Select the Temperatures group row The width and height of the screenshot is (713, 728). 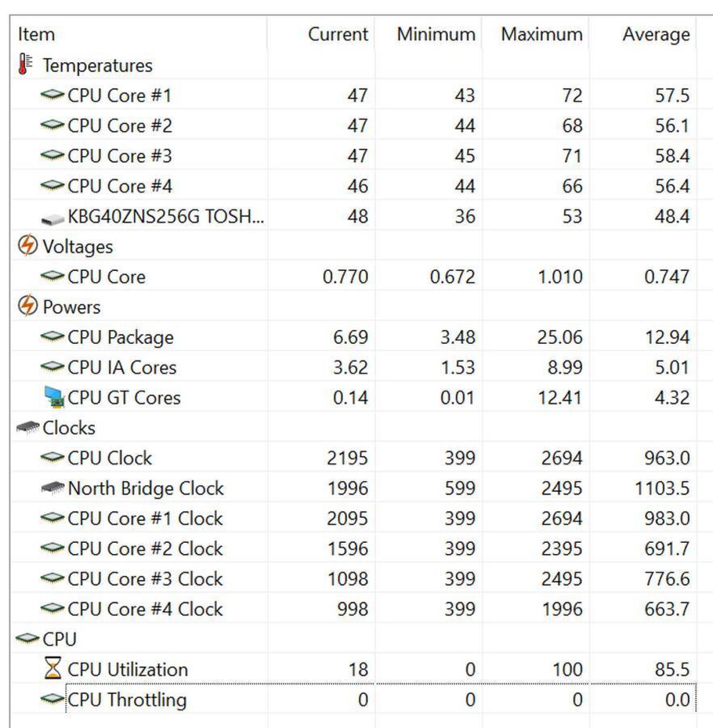point(97,66)
